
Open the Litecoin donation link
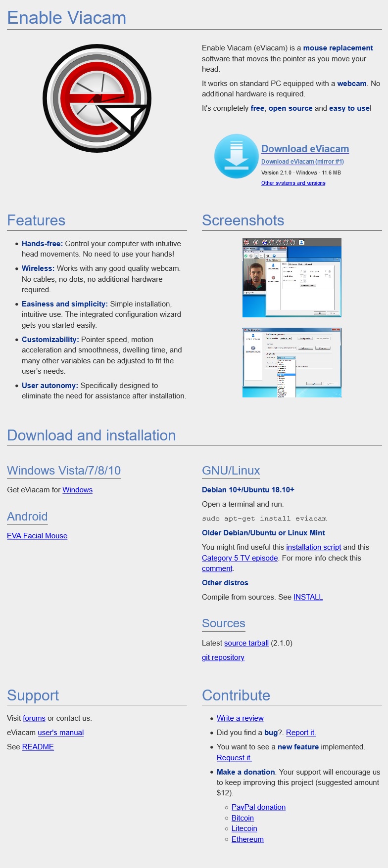(244, 828)
